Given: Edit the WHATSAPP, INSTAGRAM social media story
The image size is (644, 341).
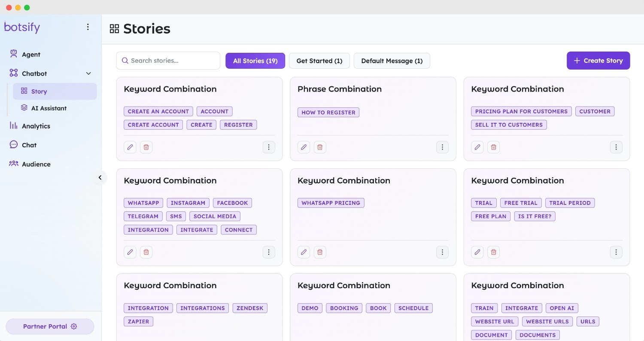Looking at the screenshot, I should (130, 252).
